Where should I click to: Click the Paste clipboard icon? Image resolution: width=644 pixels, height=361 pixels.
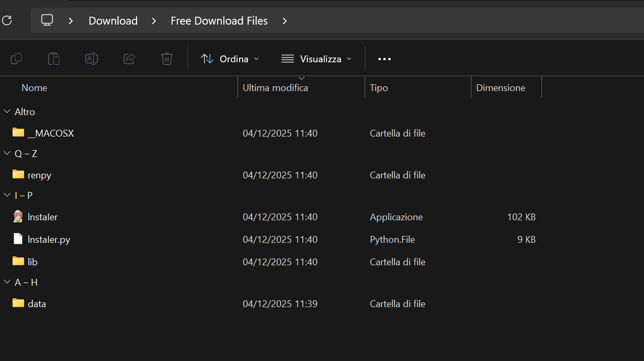tap(54, 59)
